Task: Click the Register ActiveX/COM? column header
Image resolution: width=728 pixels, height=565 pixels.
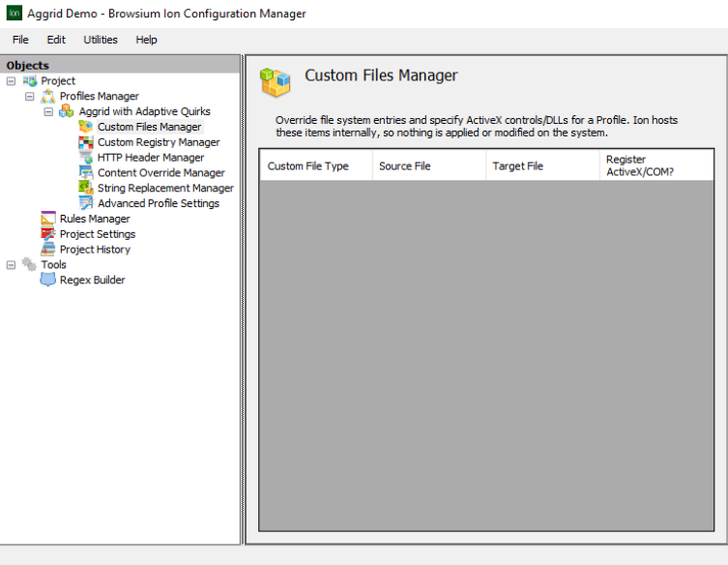Action: (x=656, y=165)
